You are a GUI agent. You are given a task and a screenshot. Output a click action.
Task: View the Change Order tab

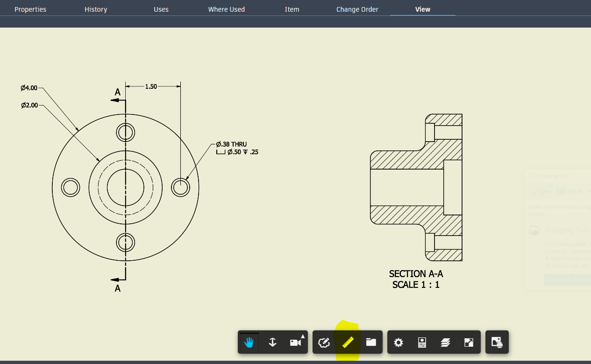(x=357, y=9)
